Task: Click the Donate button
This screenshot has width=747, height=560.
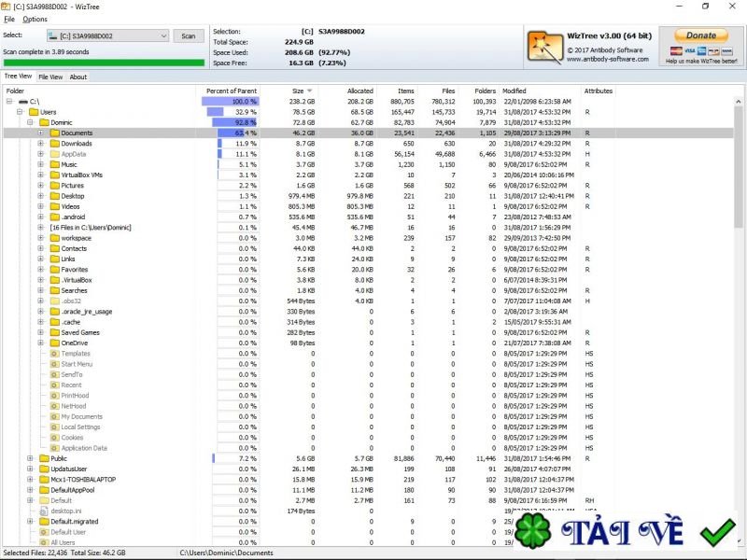Action: (701, 35)
